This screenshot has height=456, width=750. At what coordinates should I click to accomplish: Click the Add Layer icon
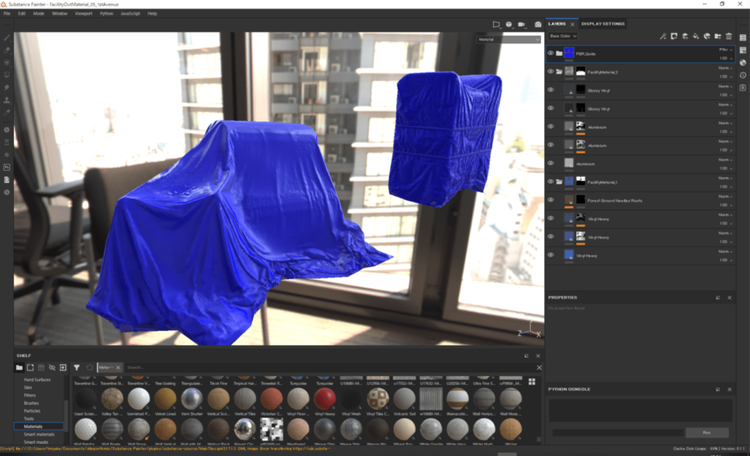[685, 36]
